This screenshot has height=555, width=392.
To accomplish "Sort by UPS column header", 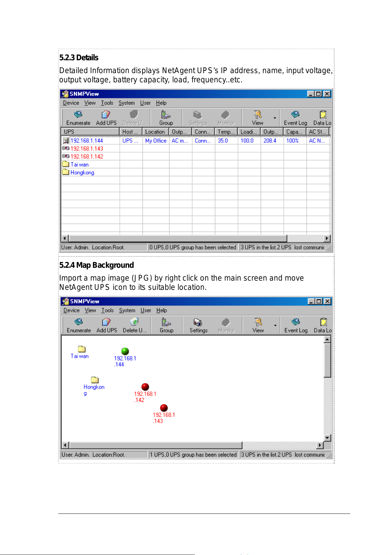I will coord(90,132).
